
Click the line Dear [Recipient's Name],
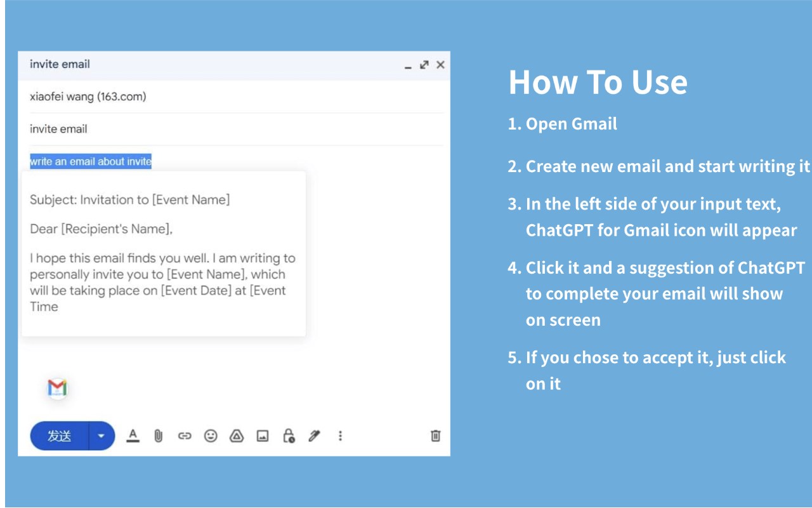pyautogui.click(x=101, y=229)
